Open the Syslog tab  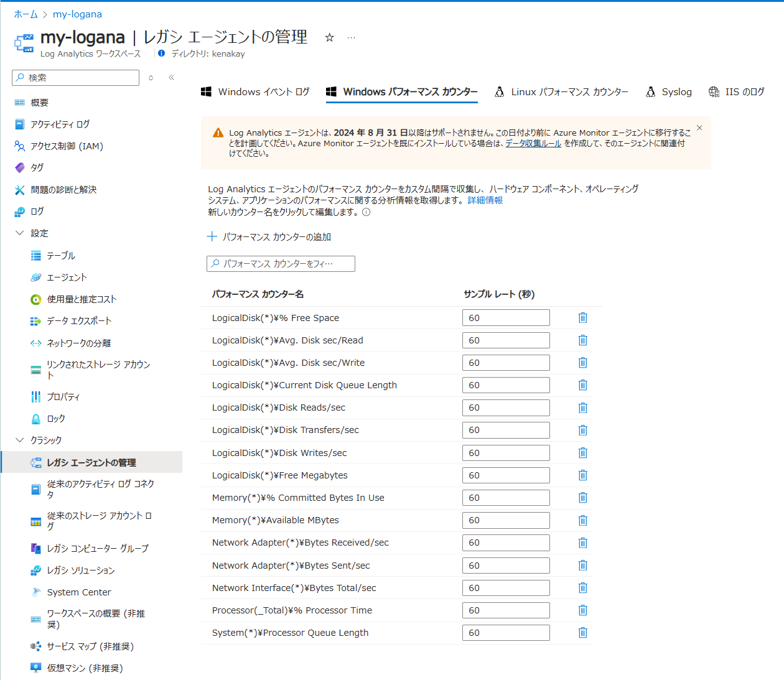coord(669,92)
